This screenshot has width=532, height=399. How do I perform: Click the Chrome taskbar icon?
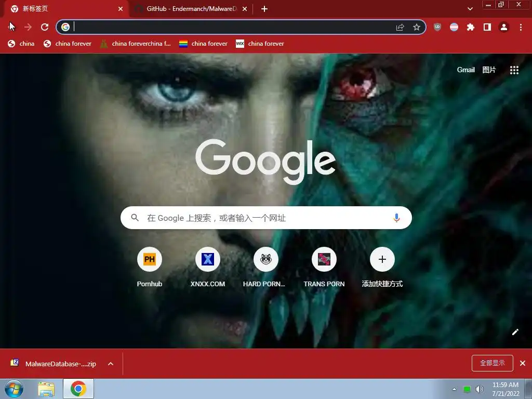78,389
